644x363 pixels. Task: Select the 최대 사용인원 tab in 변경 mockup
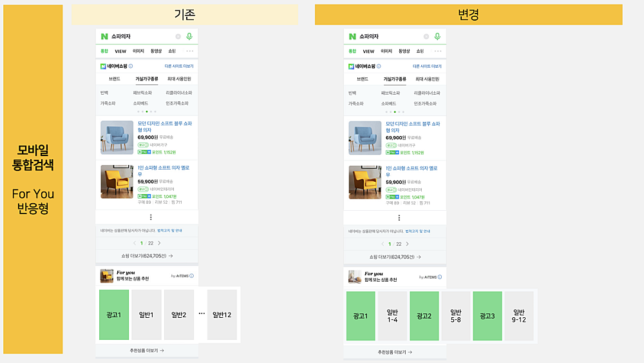[427, 79]
